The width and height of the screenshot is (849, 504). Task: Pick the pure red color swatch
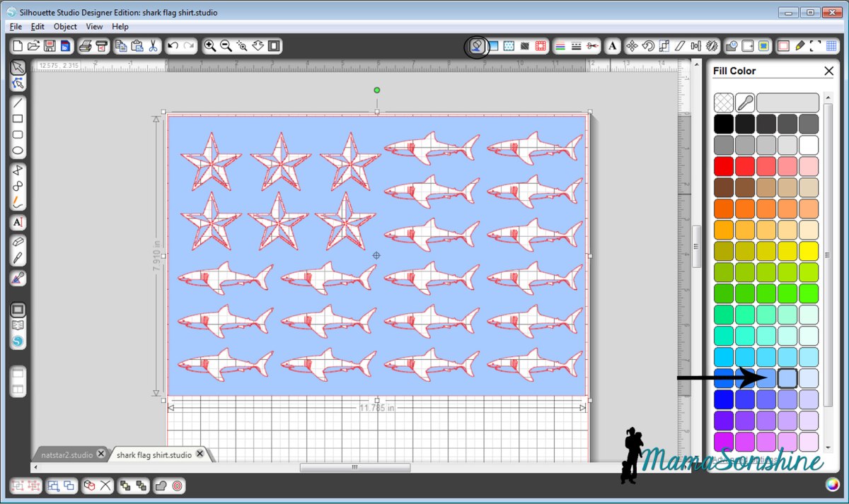(x=723, y=166)
